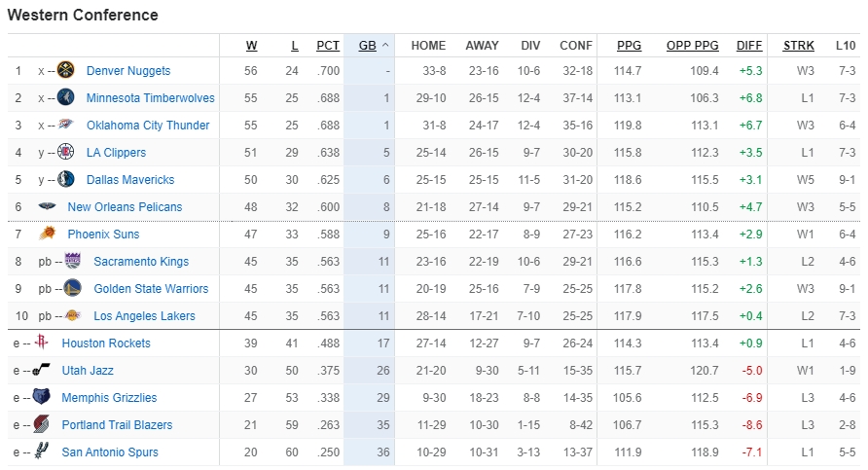Click the Memphis Grizzlies bear logo
This screenshot has height=470, width=868.
(x=42, y=397)
